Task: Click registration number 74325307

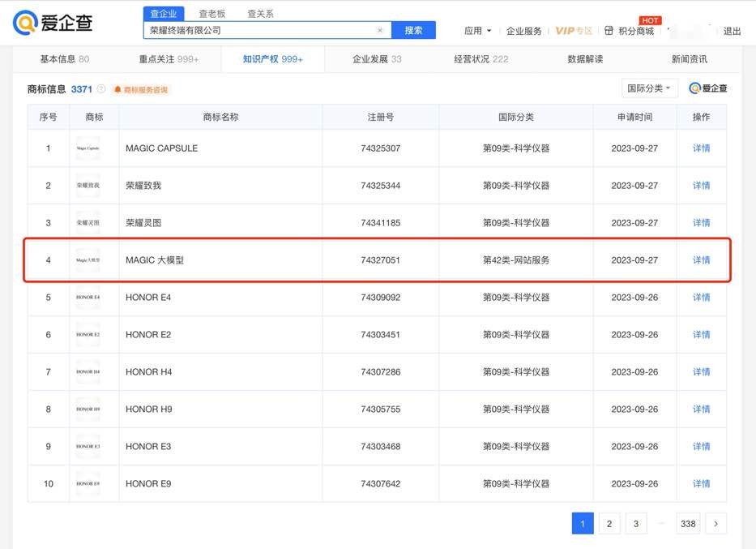Action: click(380, 148)
